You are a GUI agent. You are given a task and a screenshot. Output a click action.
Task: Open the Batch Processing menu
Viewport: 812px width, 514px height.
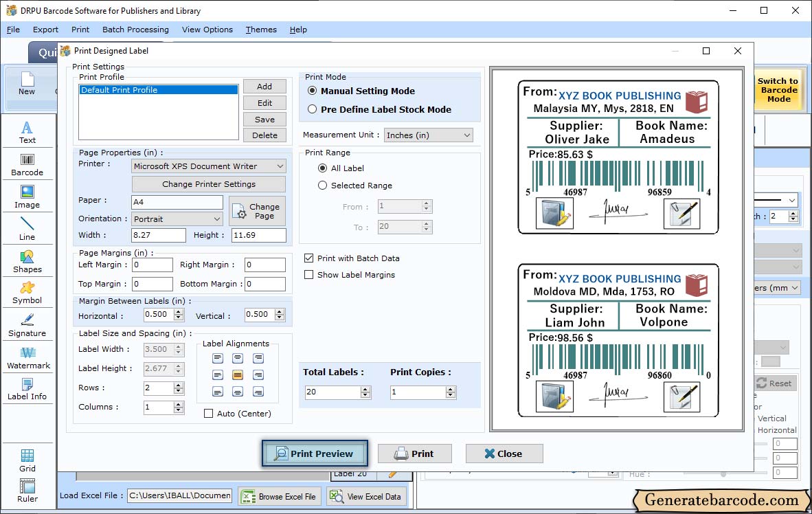click(136, 30)
